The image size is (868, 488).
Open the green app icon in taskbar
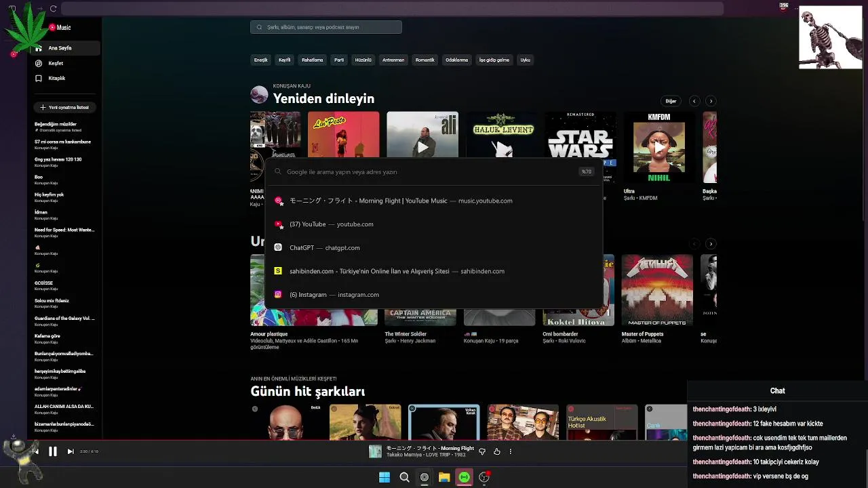(464, 477)
